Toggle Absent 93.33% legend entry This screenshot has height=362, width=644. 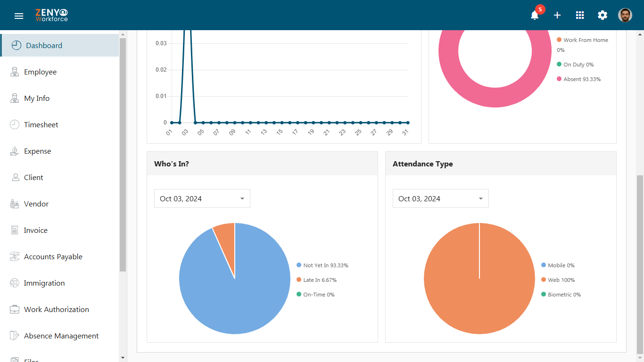click(579, 79)
